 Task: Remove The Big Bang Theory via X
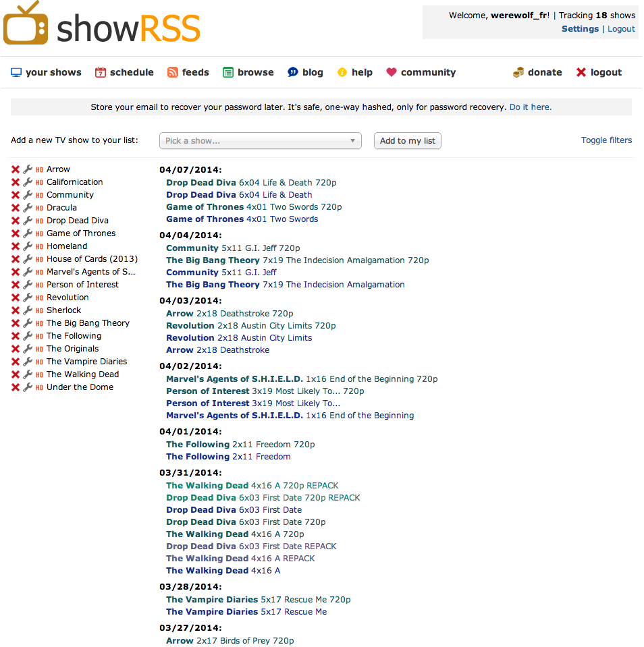pos(16,322)
